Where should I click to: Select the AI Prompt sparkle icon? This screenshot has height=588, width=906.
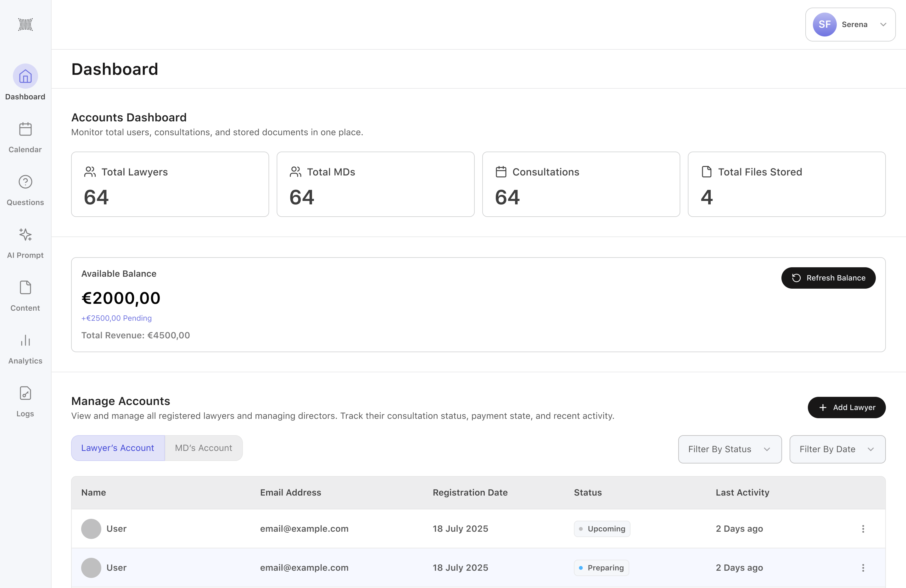coord(25,235)
